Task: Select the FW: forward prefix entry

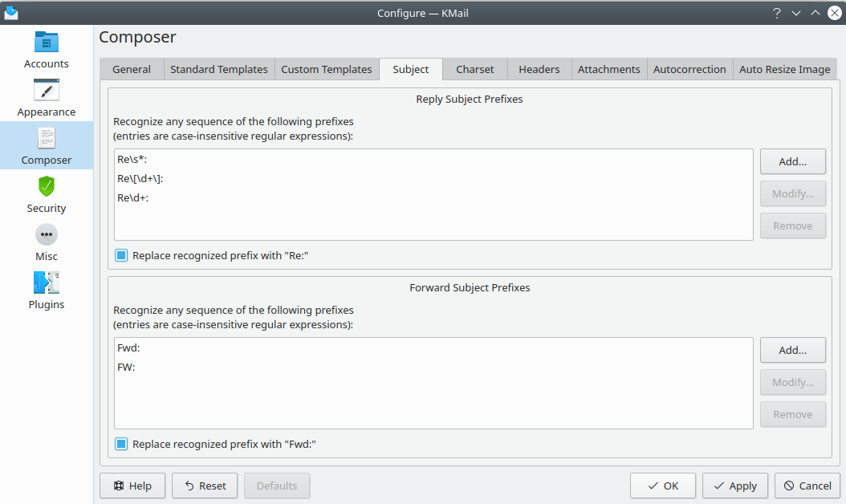Action: tap(126, 368)
